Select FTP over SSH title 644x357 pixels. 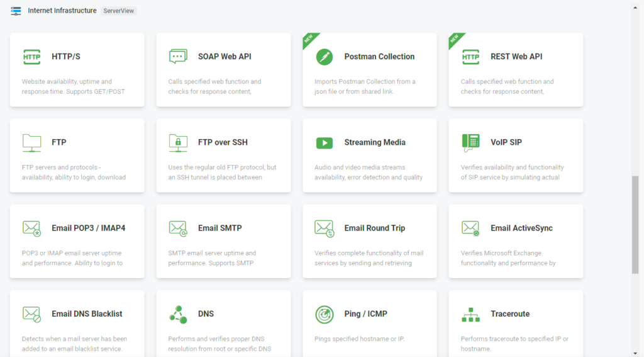223,142
